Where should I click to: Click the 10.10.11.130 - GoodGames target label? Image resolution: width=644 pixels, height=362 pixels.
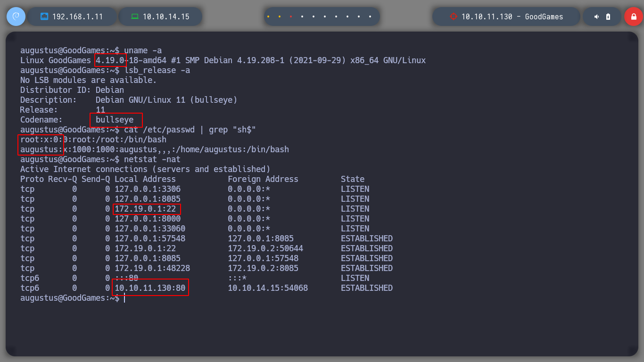coord(512,16)
